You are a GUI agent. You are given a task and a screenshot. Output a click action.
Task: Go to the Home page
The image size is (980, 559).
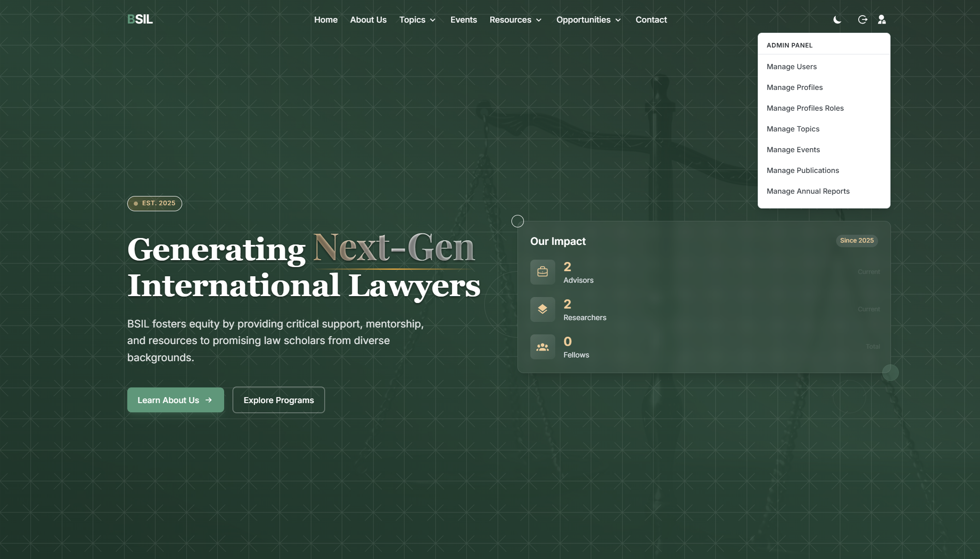coord(326,20)
